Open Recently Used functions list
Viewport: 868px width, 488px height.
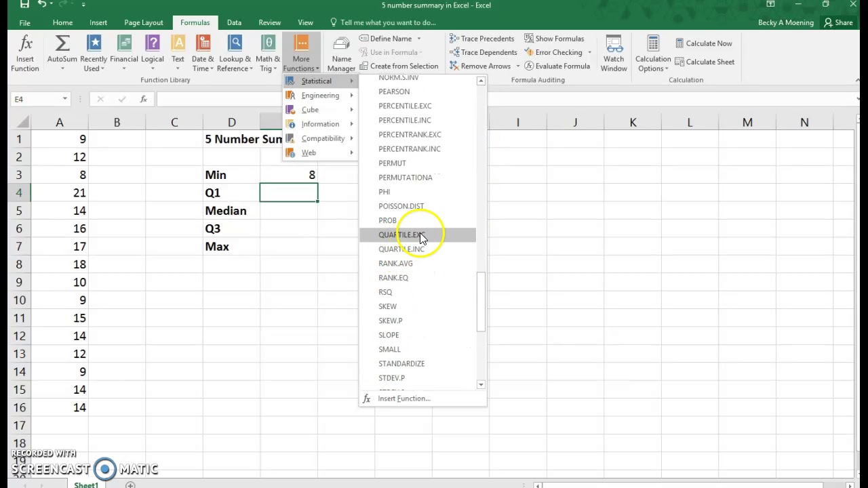[94, 54]
